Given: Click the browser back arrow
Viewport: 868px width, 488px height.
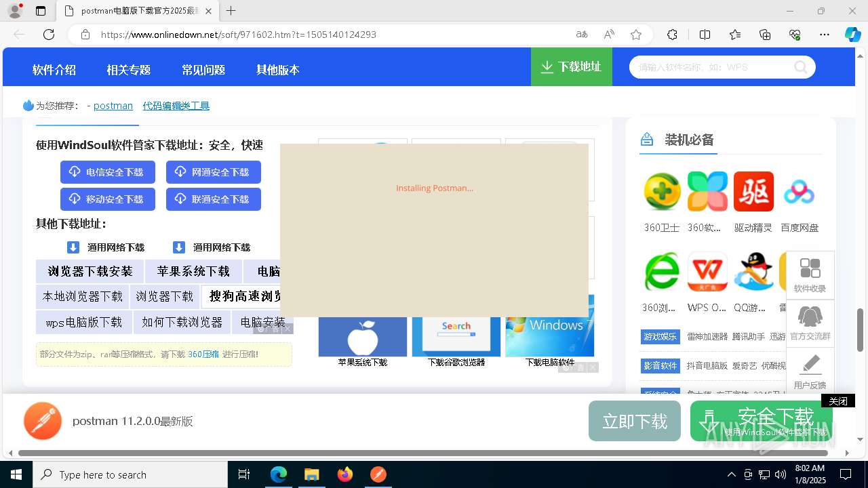Looking at the screenshot, I should coord(19,35).
